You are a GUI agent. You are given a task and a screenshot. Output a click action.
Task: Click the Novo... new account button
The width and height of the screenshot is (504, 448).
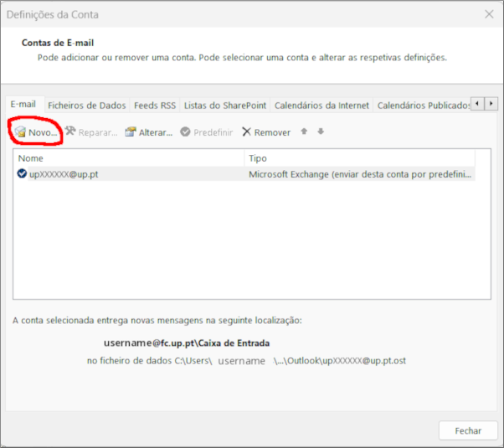(x=36, y=132)
